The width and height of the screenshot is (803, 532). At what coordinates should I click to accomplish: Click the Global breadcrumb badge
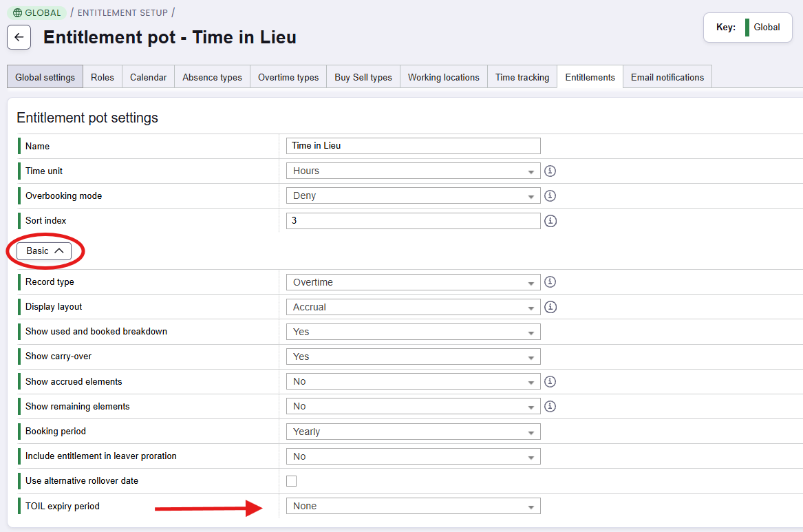tap(36, 12)
